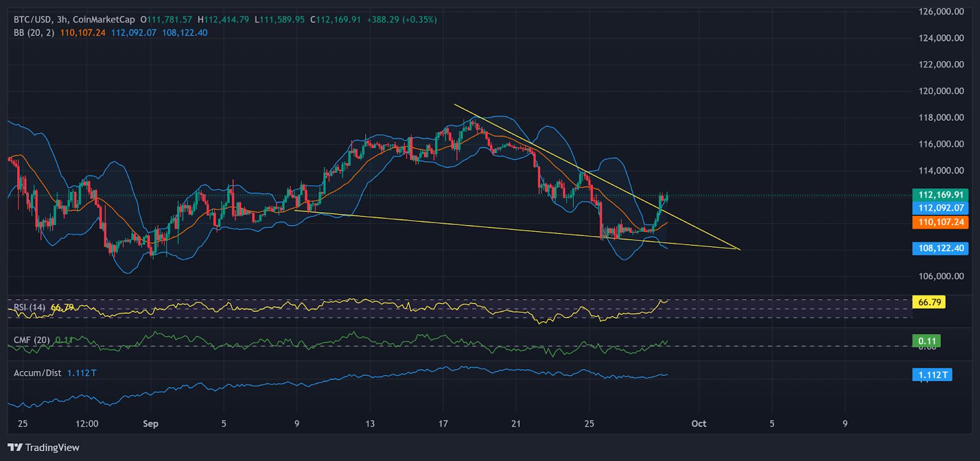Click the green 0.11 CMF axis tag
980x461 pixels.
[926, 341]
